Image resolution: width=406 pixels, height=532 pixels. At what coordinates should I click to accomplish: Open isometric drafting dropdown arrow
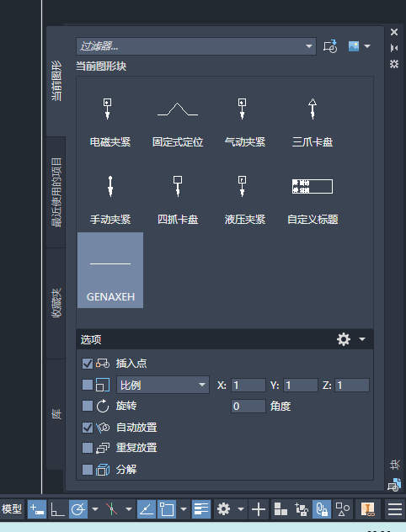[x=129, y=509]
